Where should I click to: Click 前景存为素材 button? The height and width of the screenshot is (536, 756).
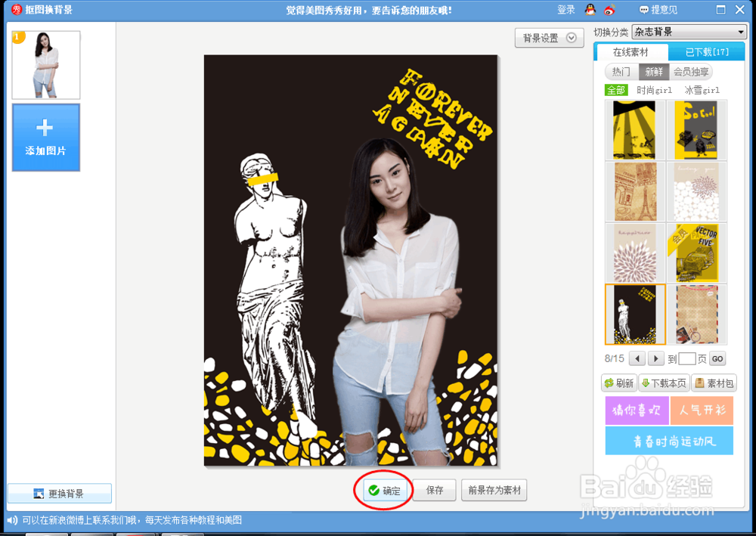tap(494, 490)
